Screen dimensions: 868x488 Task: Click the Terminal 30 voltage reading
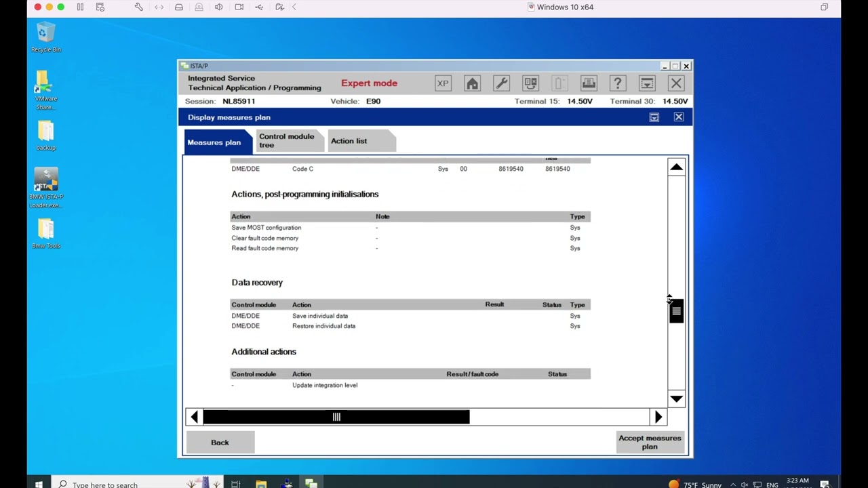pos(675,101)
